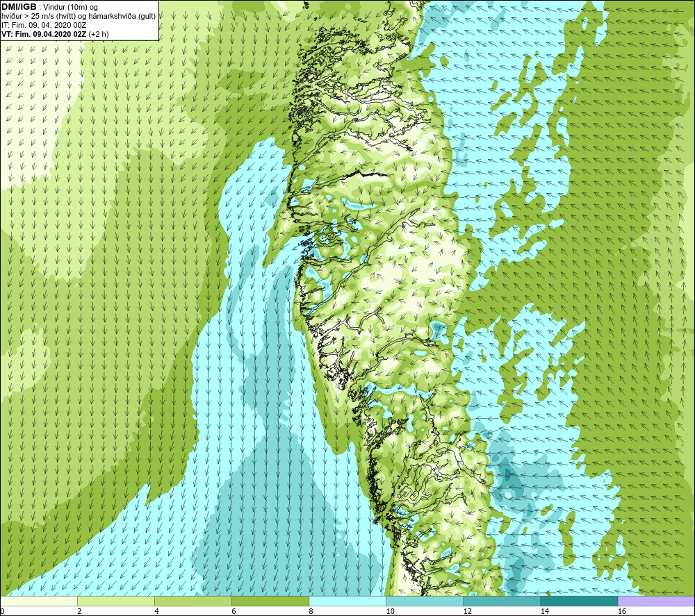
Task: Click the "8" scale label
Action: point(311,612)
